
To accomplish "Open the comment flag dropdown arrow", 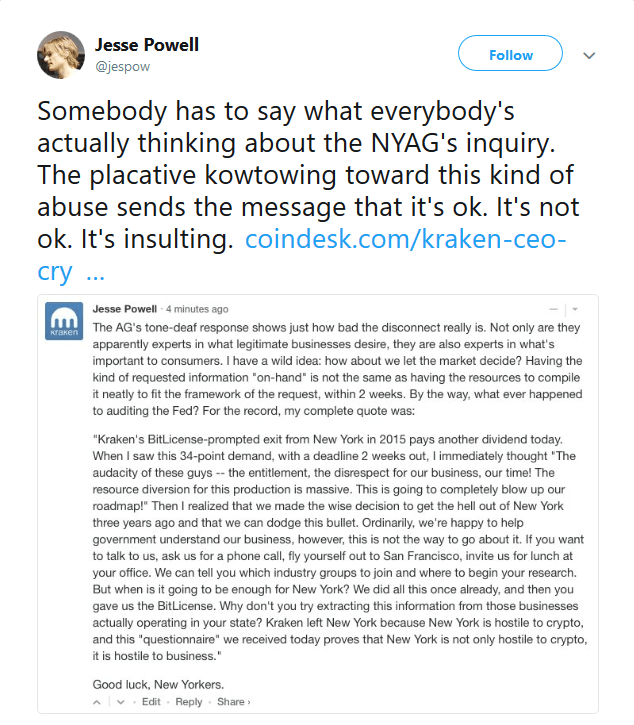I will click(x=574, y=308).
